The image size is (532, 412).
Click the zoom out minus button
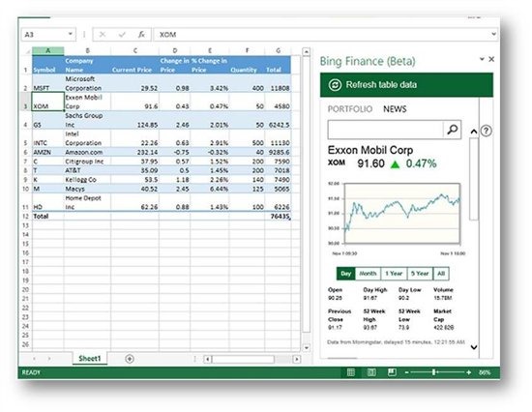click(x=406, y=372)
